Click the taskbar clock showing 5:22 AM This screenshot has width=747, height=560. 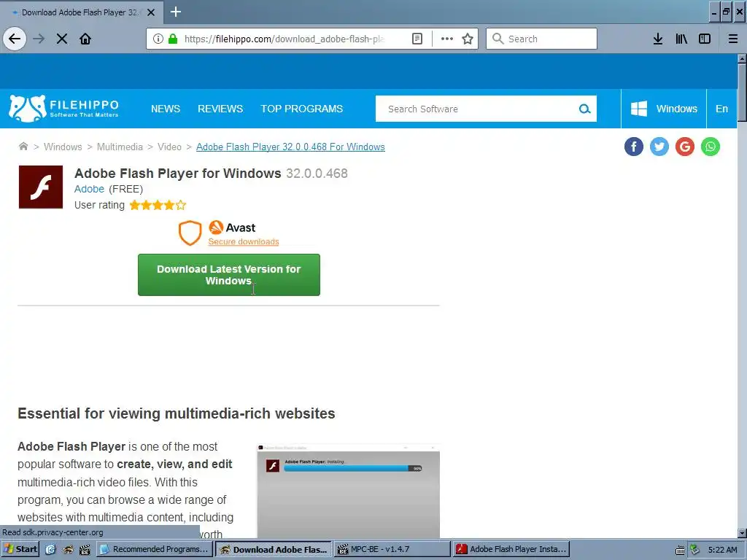point(722,550)
